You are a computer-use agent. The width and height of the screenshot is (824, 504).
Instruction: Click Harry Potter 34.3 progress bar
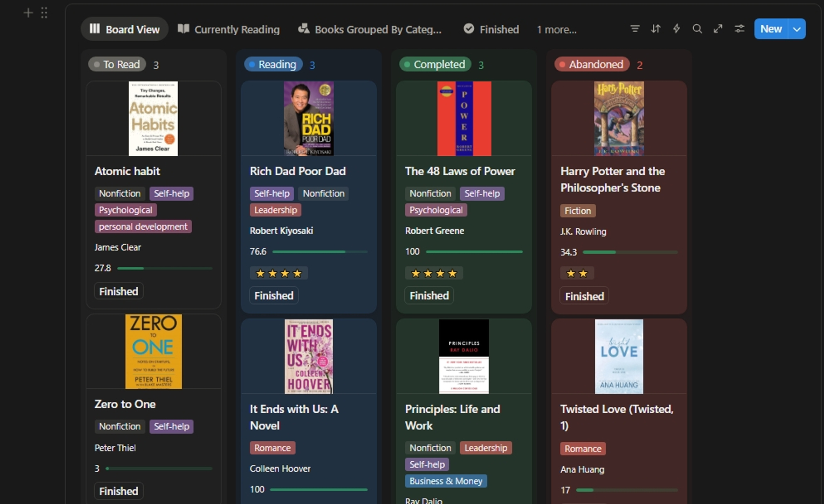(x=630, y=252)
